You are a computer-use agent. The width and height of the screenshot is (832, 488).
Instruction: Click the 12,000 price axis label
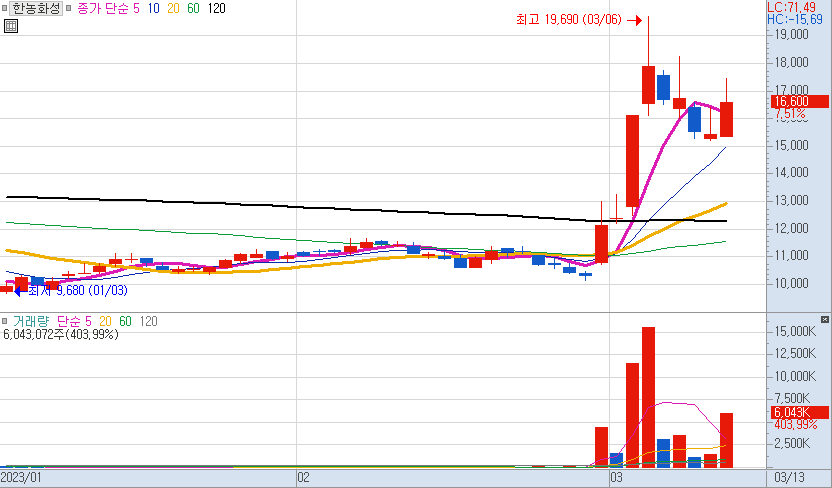(792, 228)
